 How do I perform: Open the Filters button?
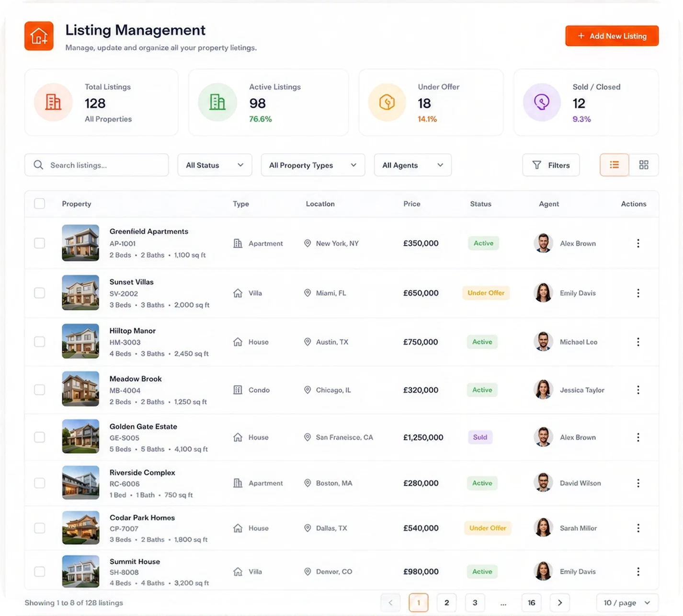pyautogui.click(x=551, y=165)
